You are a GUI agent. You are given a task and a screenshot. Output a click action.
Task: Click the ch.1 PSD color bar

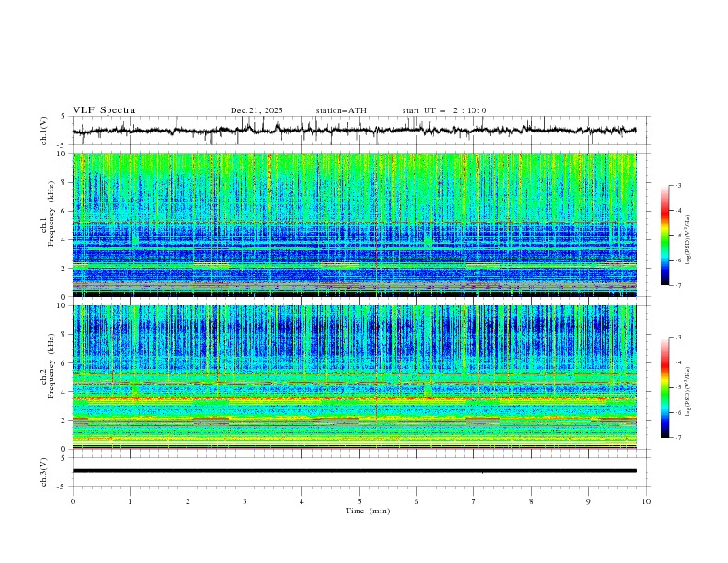coord(665,236)
